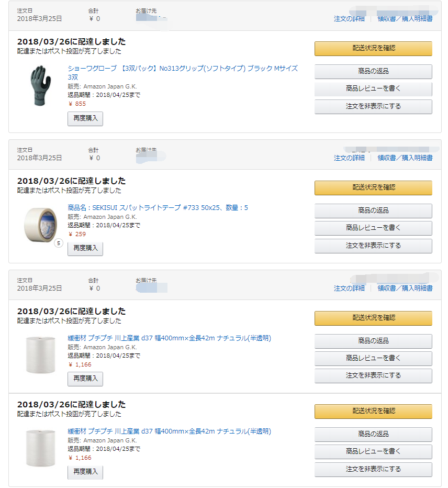Write a review for the second bubble wrap
Image resolution: width=448 pixels, height=488 pixels.
click(373, 451)
